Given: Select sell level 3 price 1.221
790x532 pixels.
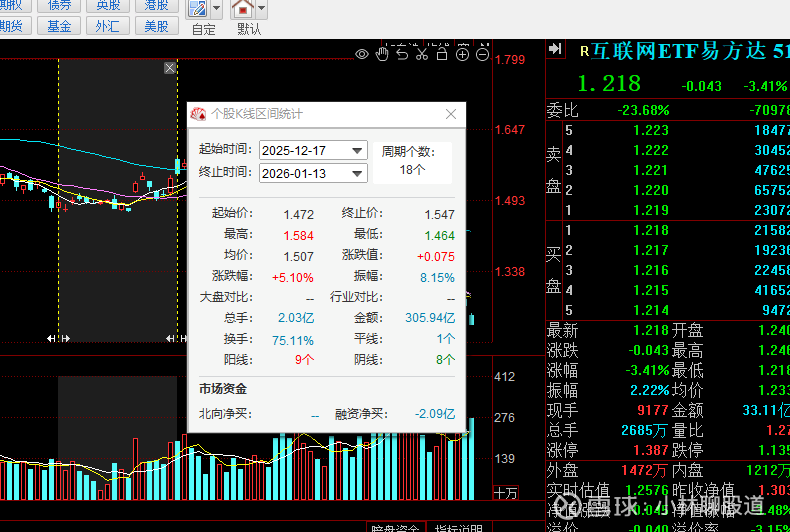Looking at the screenshot, I should coord(650,170).
